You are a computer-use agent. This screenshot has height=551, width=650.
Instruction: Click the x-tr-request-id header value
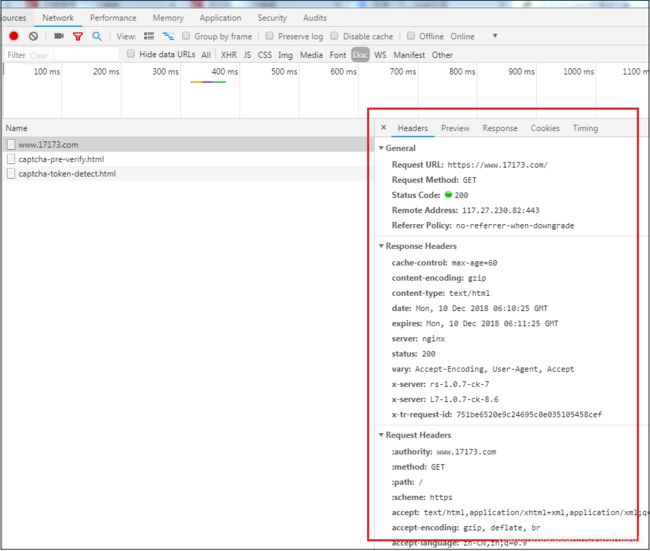(529, 414)
